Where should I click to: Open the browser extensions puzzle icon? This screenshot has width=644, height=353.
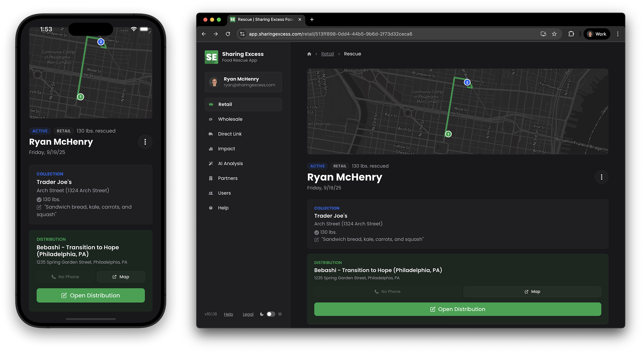(x=571, y=34)
